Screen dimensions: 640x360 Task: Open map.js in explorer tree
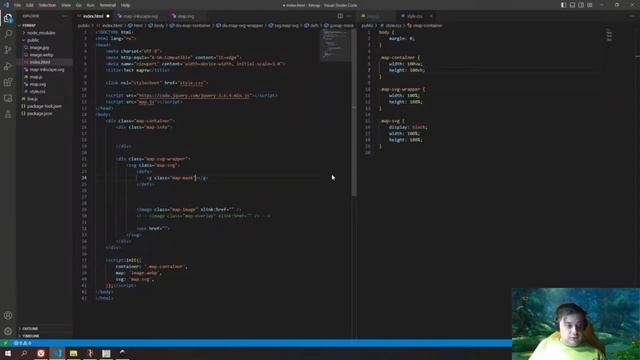pyautogui.click(x=36, y=77)
